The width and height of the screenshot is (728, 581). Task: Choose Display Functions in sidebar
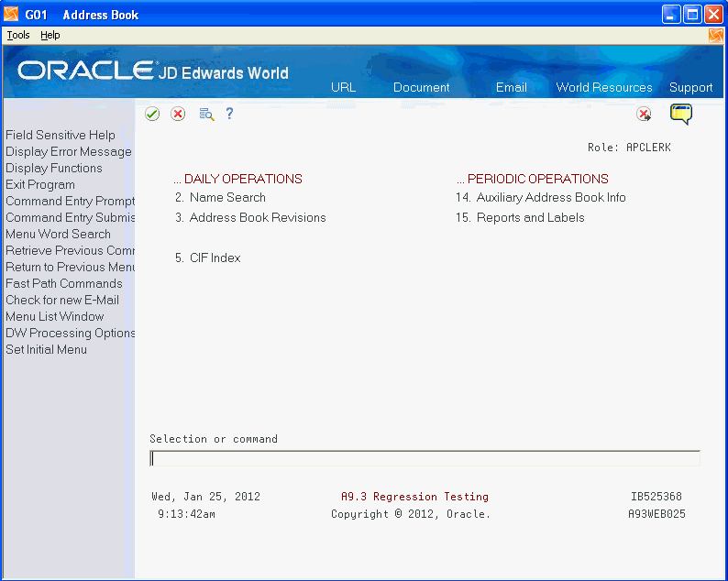(54, 168)
